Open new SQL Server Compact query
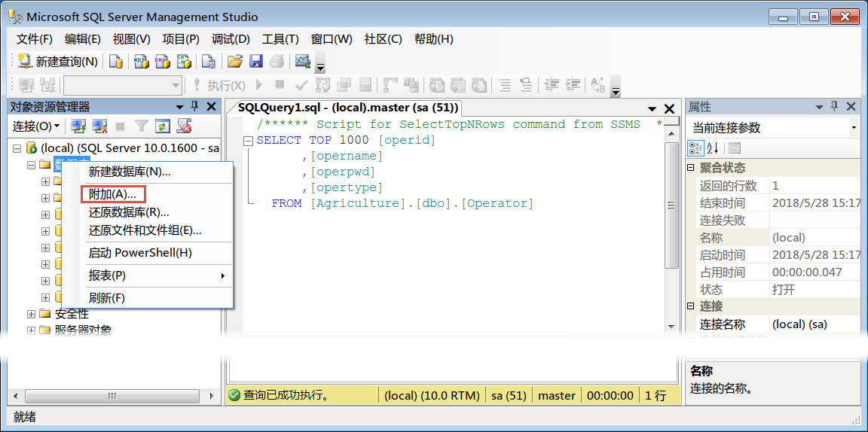Viewport: 868px width, 432px height. pyautogui.click(x=208, y=62)
